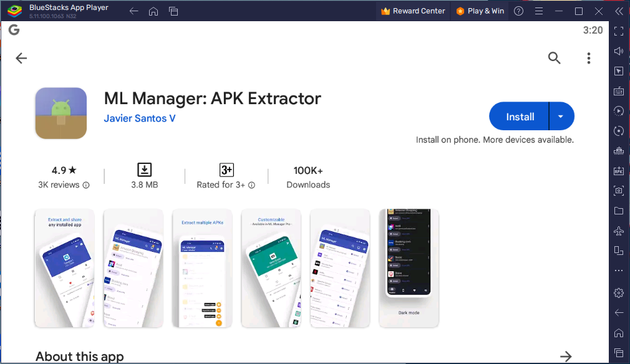Click the sidebar building-shaped icon

click(619, 151)
